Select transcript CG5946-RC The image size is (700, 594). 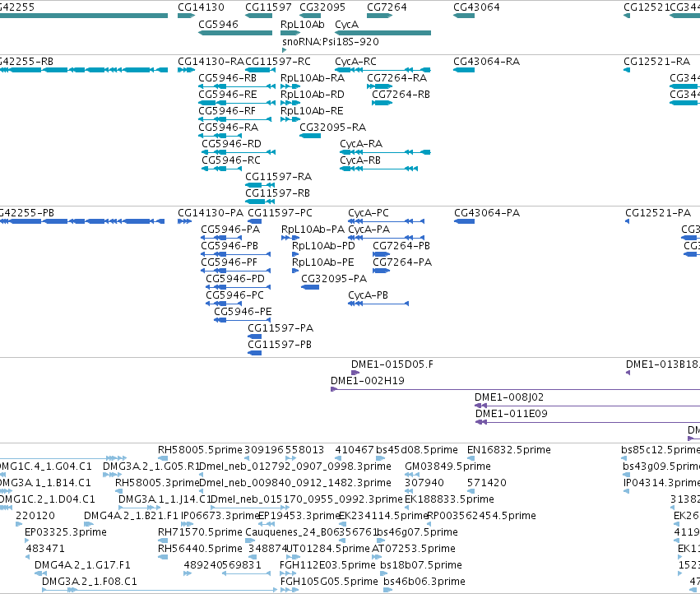coord(231,160)
